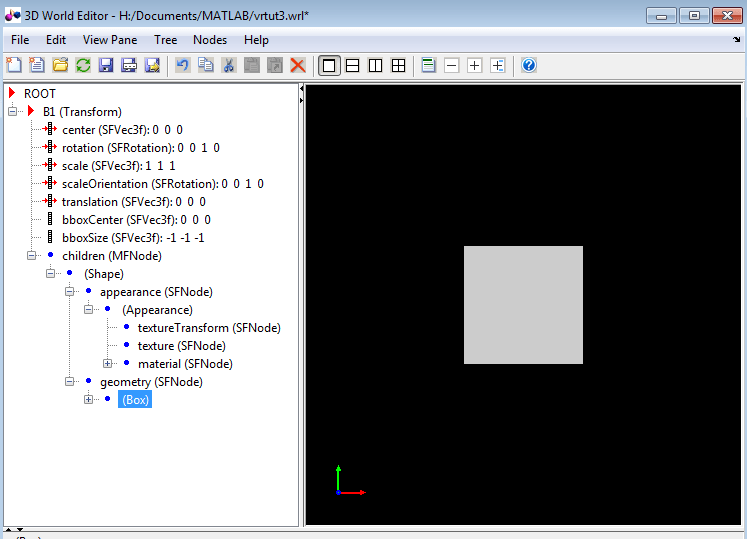The image size is (747, 539).
Task: Click the Save As toolbar icon
Action: [129, 65]
